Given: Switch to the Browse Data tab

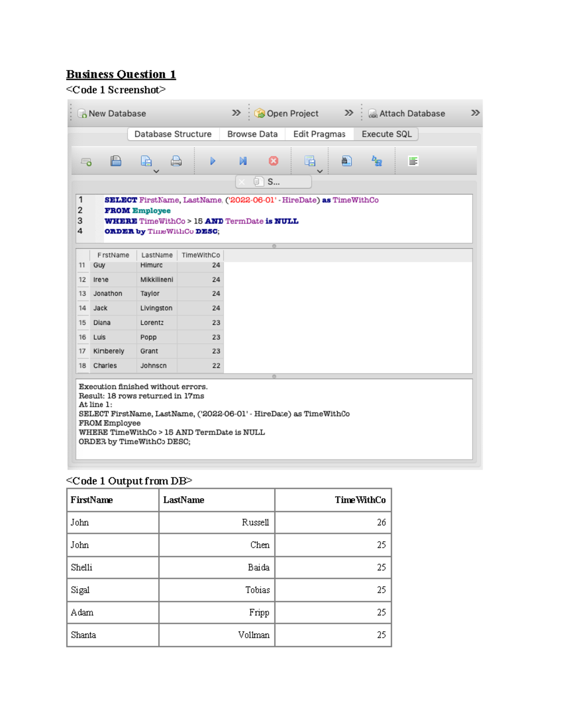Looking at the screenshot, I should pyautogui.click(x=252, y=134).
